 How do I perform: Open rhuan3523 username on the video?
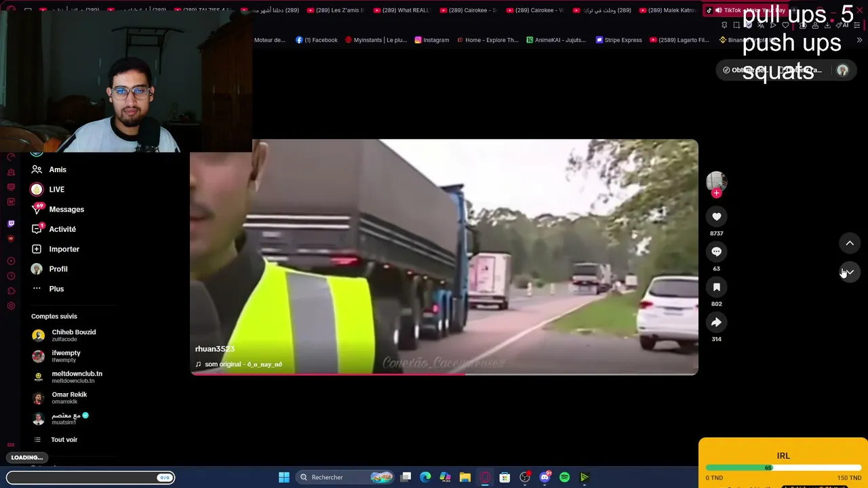214,349
